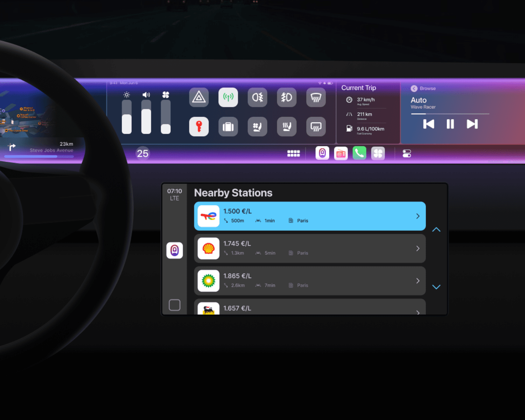Toggle the hazard warning lights button
This screenshot has width=525, height=420.
(x=199, y=97)
